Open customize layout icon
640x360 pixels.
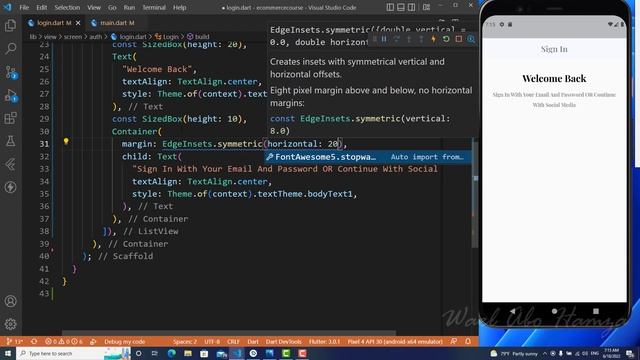click(x=426, y=7)
